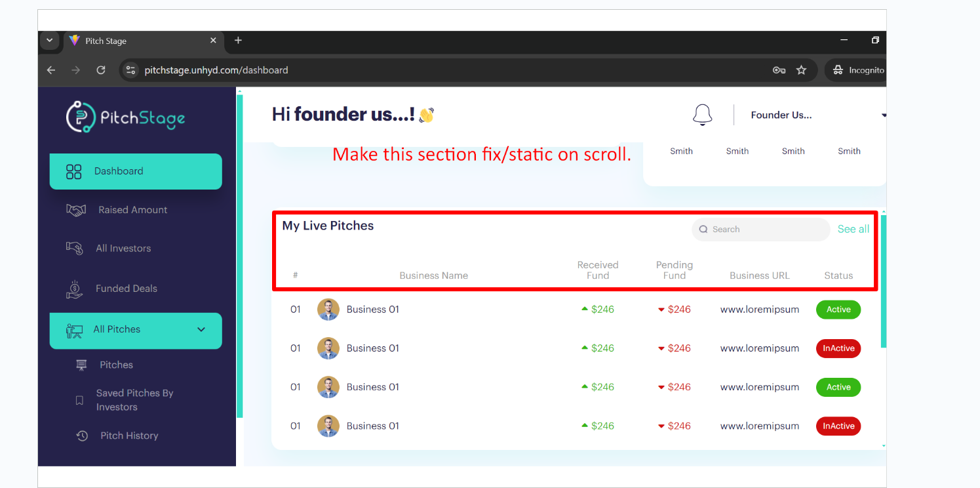Open the password key icon

tap(779, 70)
